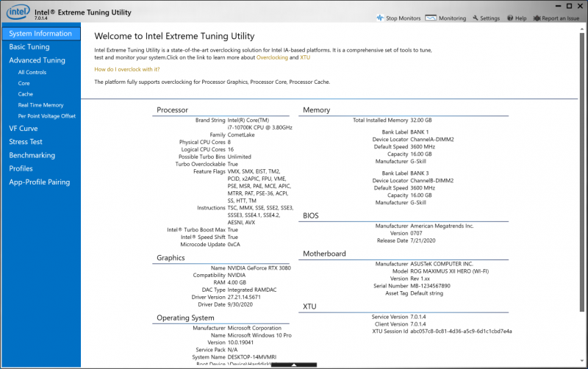Click 'Microsoft Windows 10 Pro' value

tap(259, 335)
